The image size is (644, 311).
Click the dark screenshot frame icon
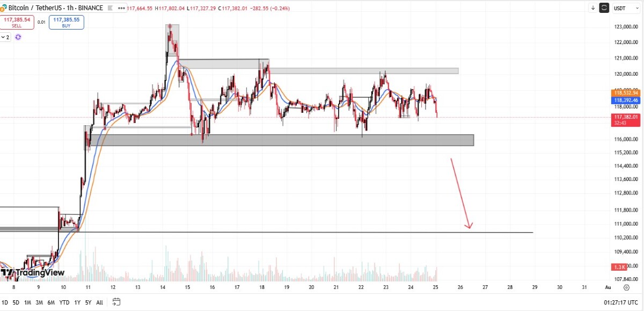[x=604, y=8]
